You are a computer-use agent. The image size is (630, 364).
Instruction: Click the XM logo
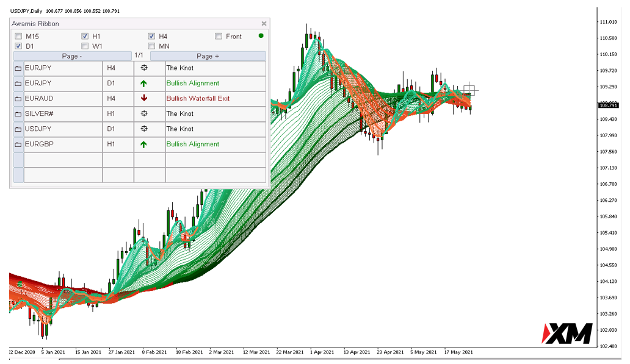point(567,334)
